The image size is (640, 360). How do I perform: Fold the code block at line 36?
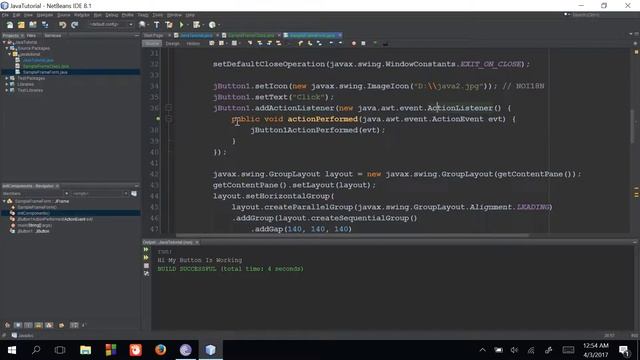(x=169, y=108)
